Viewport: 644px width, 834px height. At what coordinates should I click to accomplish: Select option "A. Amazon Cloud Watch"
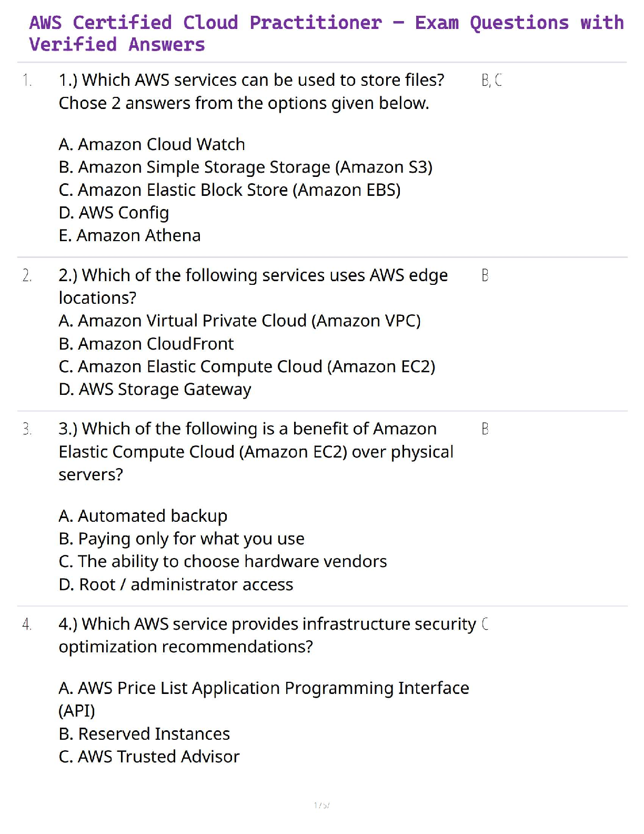(x=152, y=144)
